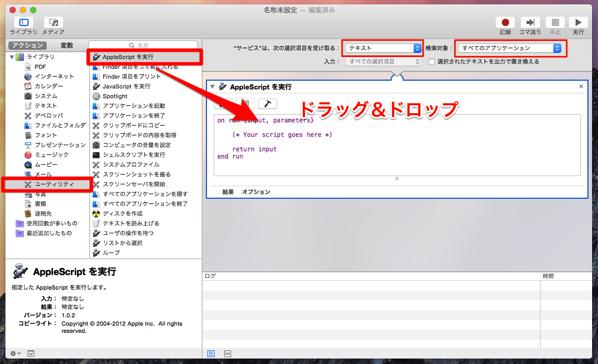Click inside the AppleScript code editor
598x364 pixels.
click(397, 145)
